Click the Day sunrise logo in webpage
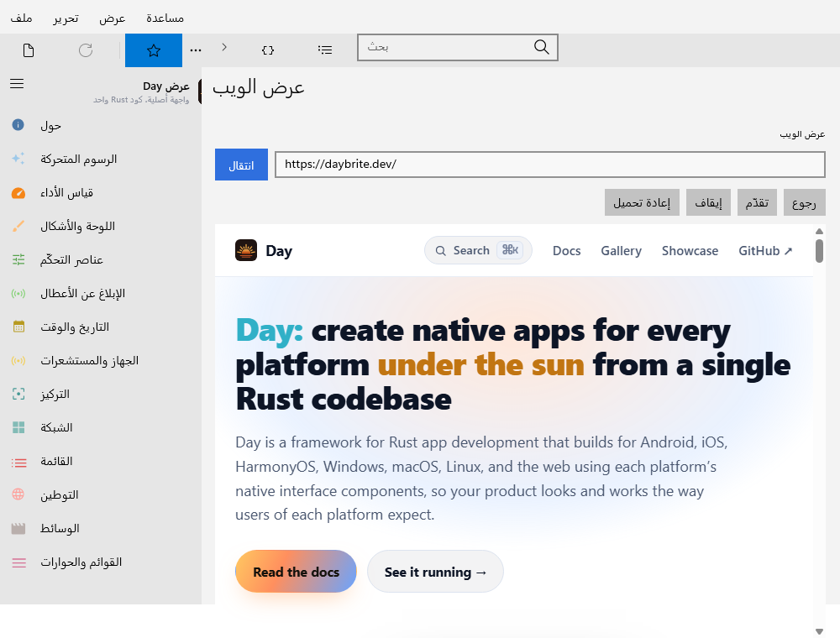The height and width of the screenshot is (638, 840). coord(246,250)
